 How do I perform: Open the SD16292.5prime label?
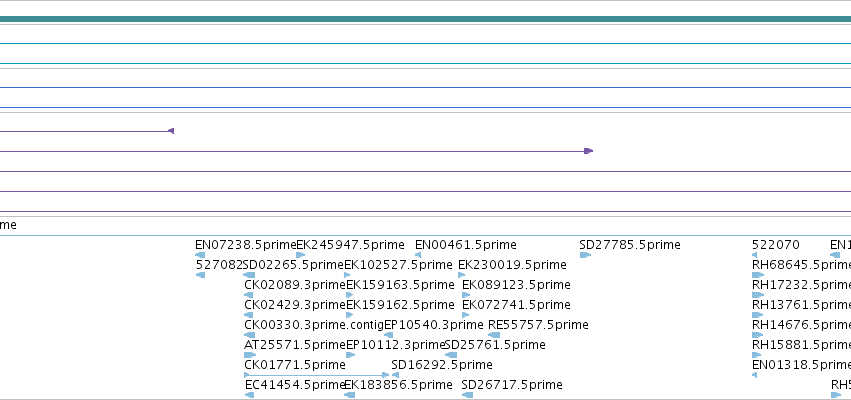[x=442, y=364]
